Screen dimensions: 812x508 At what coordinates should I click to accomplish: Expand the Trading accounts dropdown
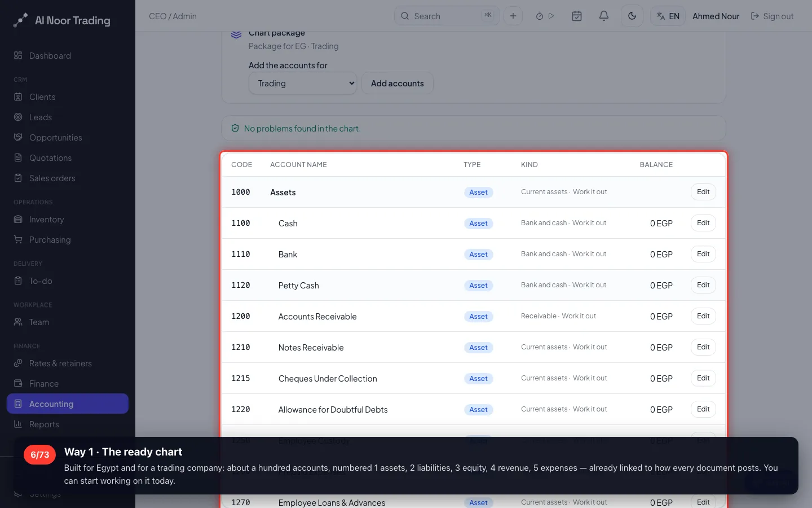click(303, 83)
